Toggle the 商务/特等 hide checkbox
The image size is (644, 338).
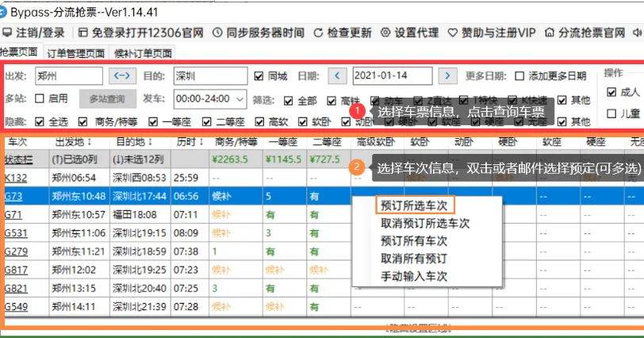coord(82,121)
